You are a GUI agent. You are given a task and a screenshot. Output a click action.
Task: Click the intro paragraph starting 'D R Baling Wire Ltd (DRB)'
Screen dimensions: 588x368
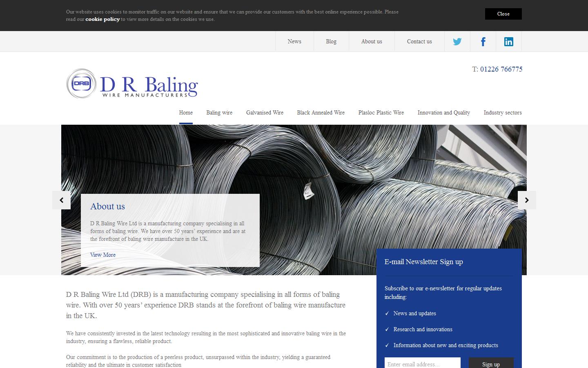point(206,305)
